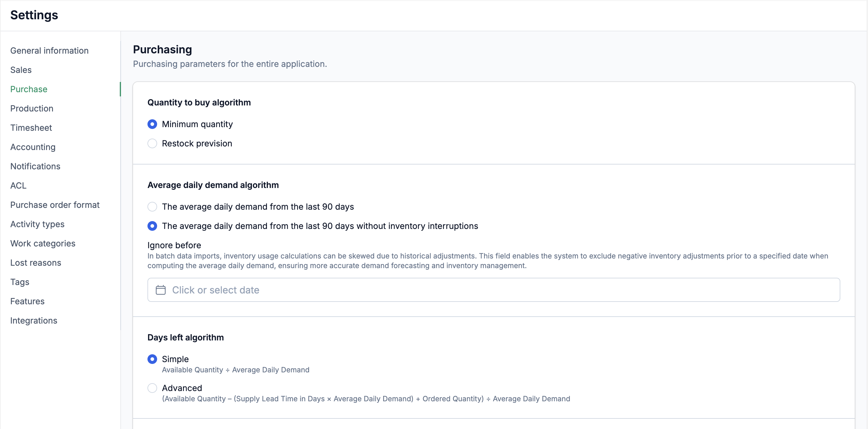The width and height of the screenshot is (868, 429).
Task: Click the Simple formula description text
Action: click(236, 370)
